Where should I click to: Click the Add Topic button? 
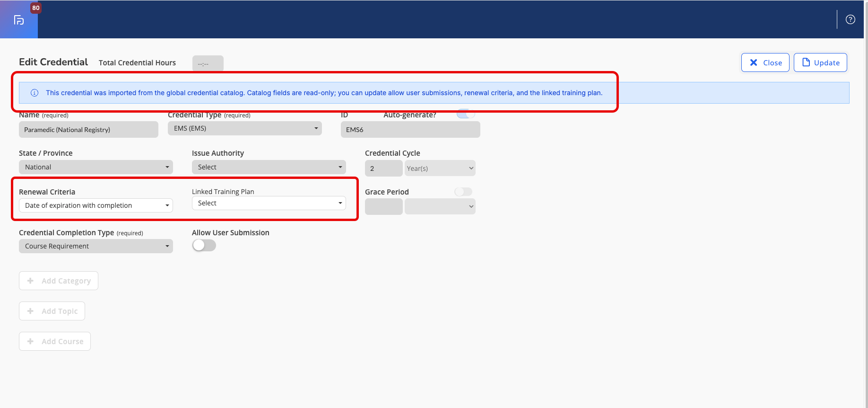click(52, 311)
